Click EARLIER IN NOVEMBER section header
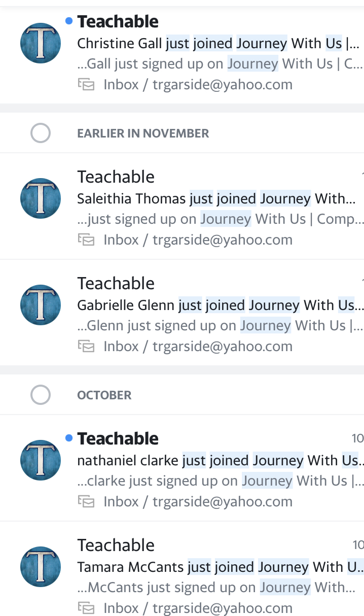The width and height of the screenshot is (364, 616). (x=143, y=133)
